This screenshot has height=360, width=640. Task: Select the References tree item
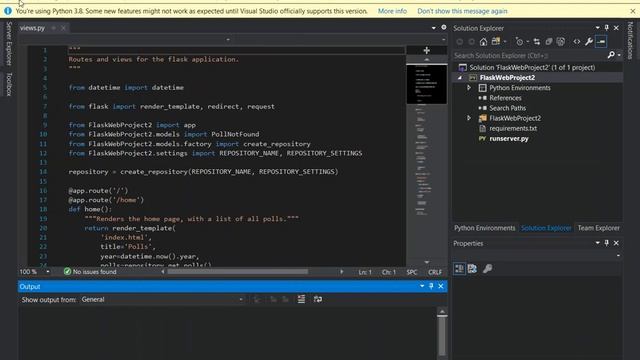click(x=505, y=98)
